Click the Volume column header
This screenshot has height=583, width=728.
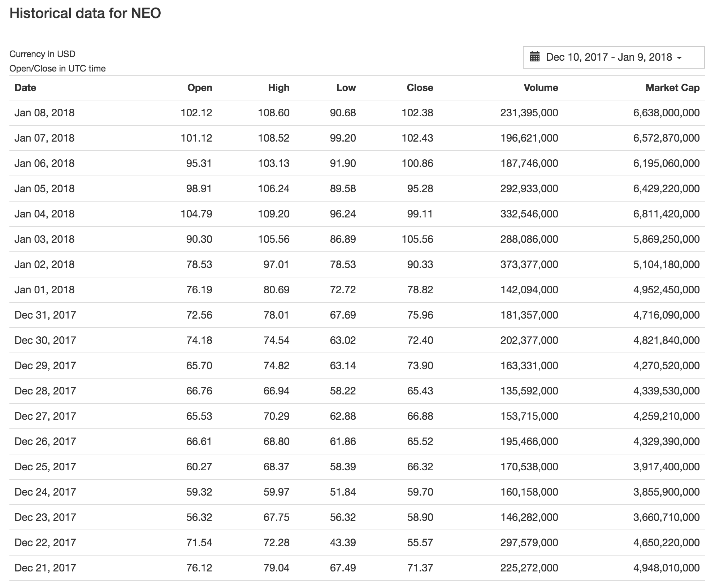click(541, 88)
